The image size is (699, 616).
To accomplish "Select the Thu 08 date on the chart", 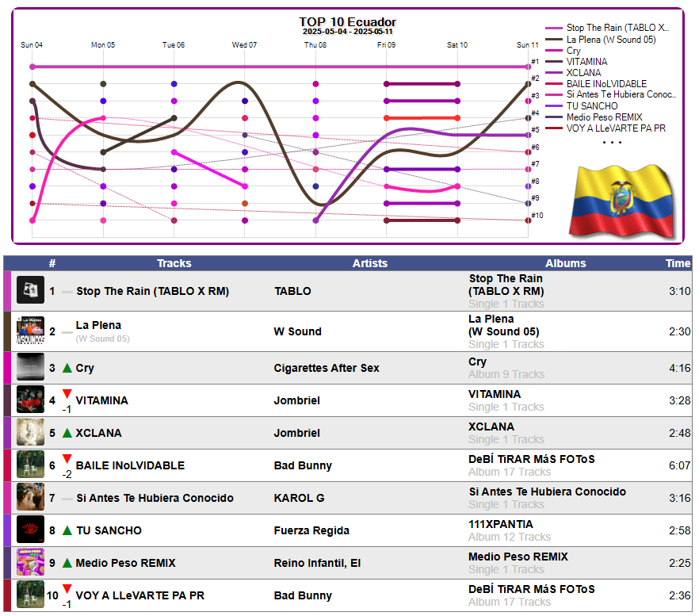I will point(315,45).
